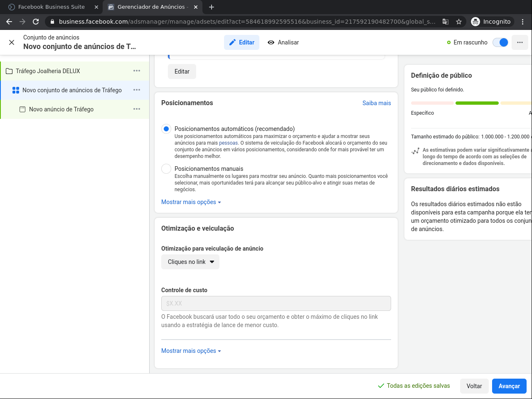Open options for Novo conjunto de anúncios
The height and width of the screenshot is (399, 532).
[137, 90]
